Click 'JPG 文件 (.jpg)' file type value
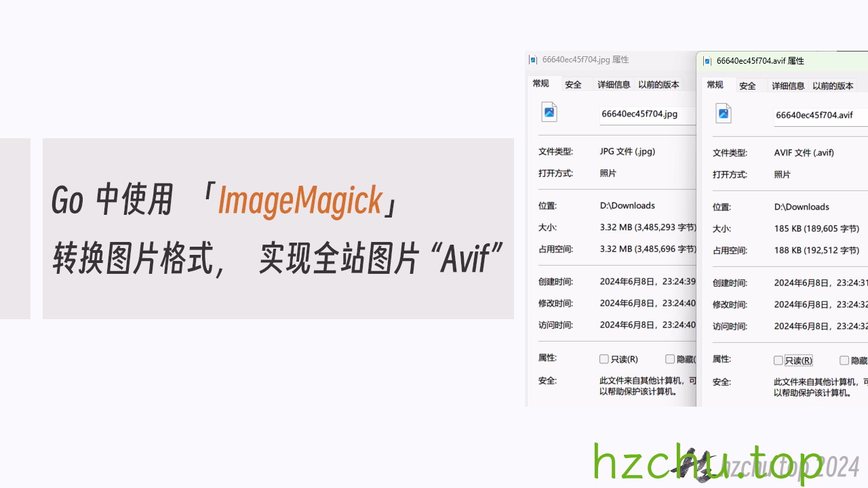Image resolution: width=868 pixels, height=488 pixels. [x=627, y=152]
